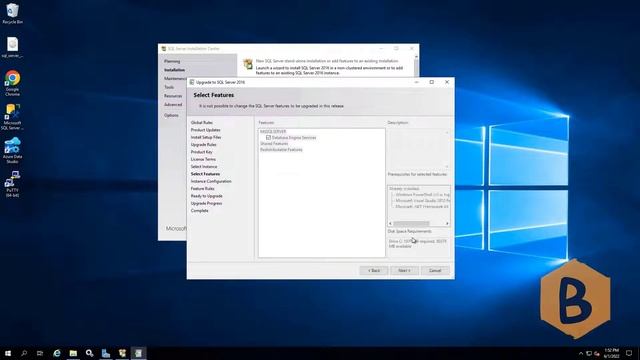Open the Tools tab in Installation Center
The width and height of the screenshot is (640, 360).
click(x=169, y=87)
